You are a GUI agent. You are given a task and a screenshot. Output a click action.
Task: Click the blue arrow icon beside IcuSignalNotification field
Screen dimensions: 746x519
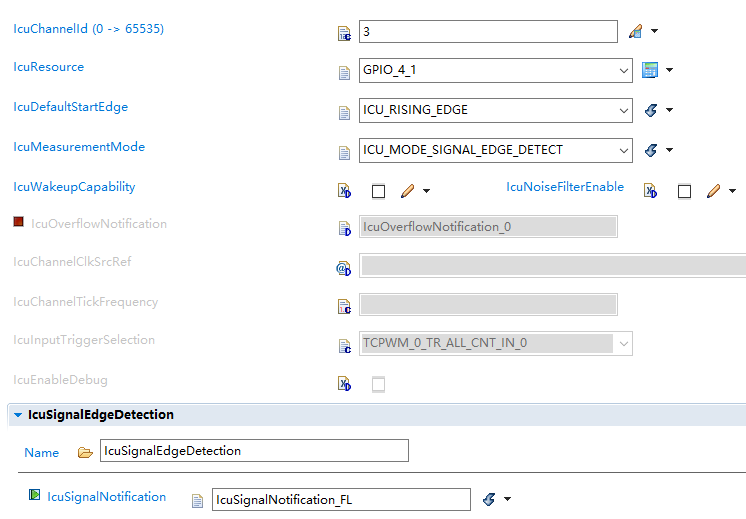coord(489,499)
